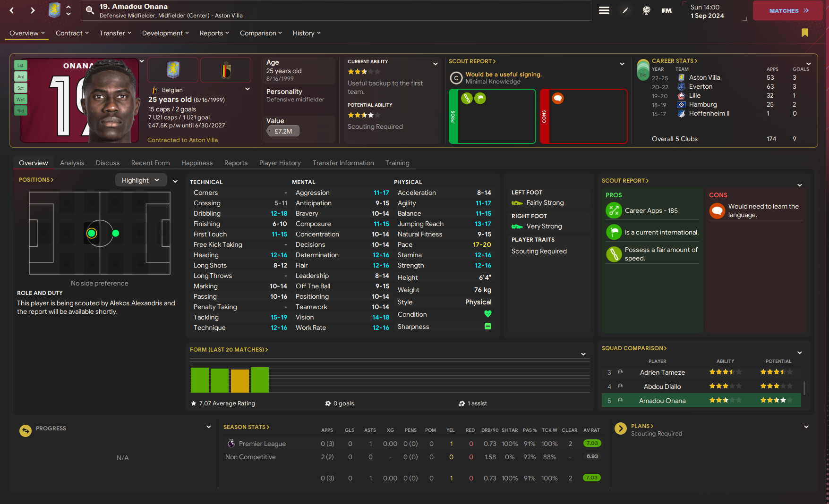Click the Belgium national team badge

pos(226,70)
